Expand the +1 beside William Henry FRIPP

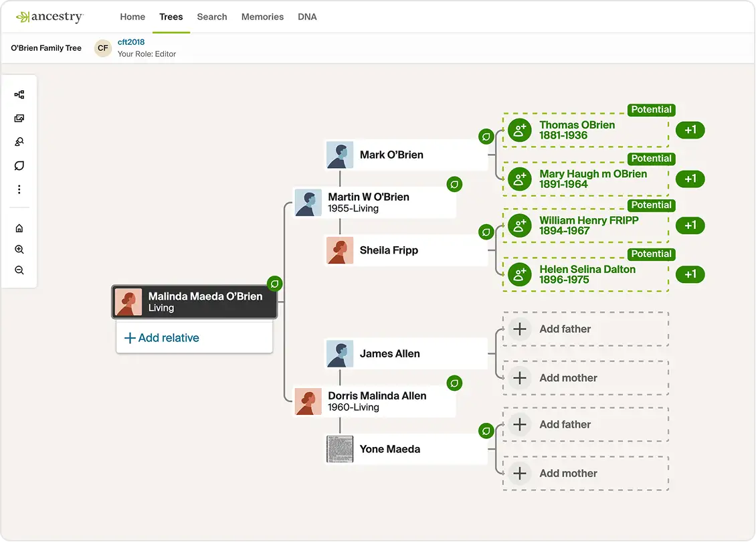click(x=690, y=225)
